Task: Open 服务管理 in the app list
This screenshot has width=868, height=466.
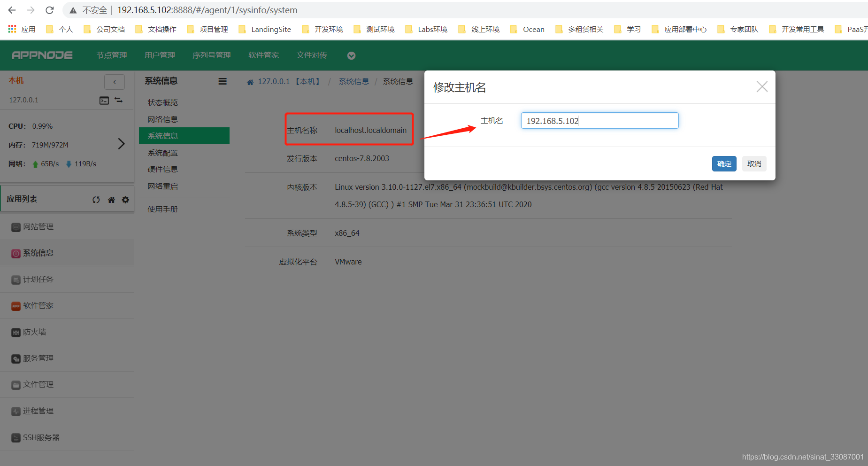Action: (67, 358)
